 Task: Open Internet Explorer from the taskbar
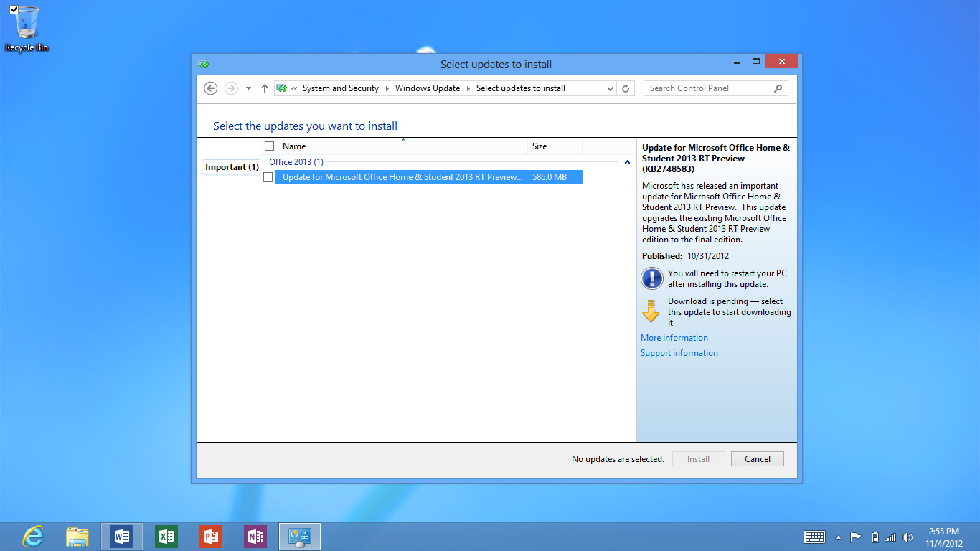[33, 537]
